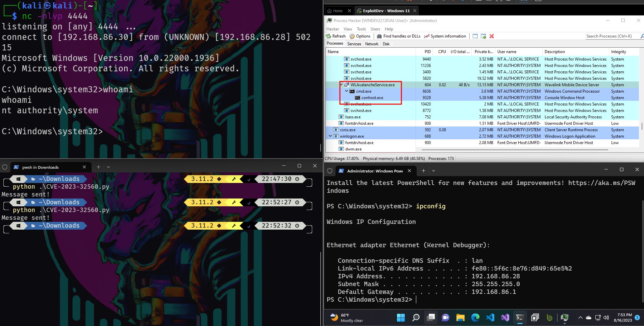644x326 pixels.
Task: Switch to Windows Terminal on taskbar
Action: pyautogui.click(x=520, y=318)
